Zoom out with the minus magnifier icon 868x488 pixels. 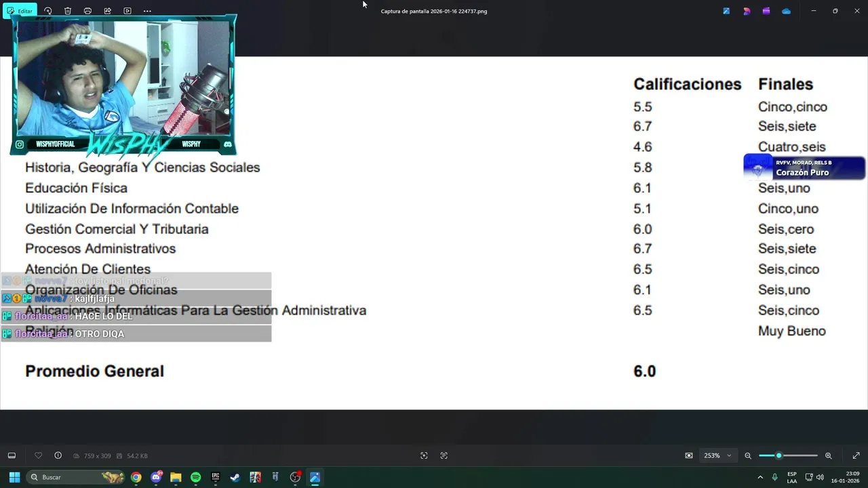pyautogui.click(x=748, y=455)
